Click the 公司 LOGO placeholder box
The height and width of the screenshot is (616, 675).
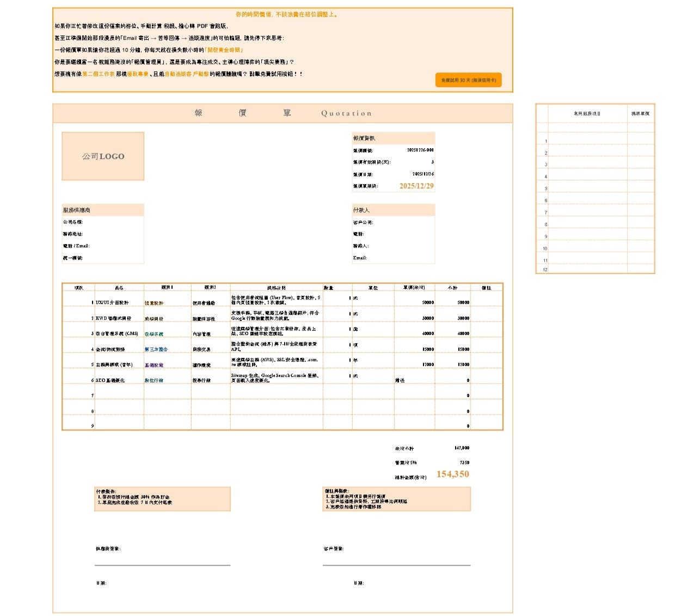coord(103,156)
